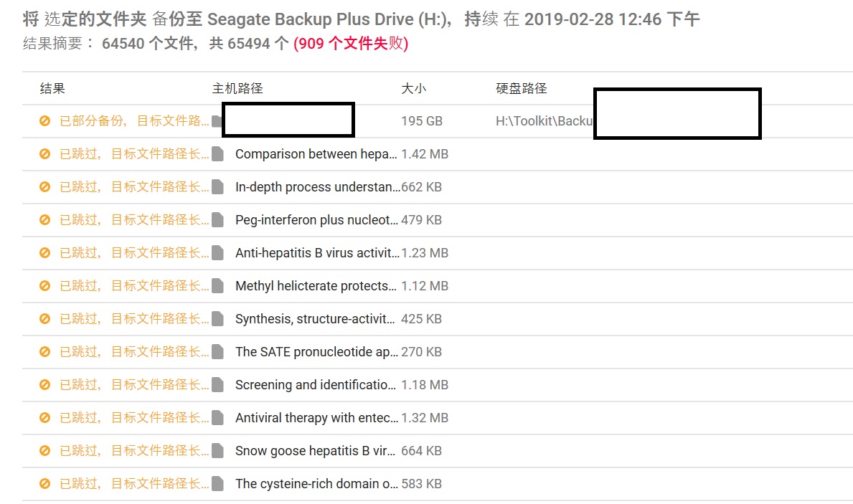The image size is (853, 504).
Task: Click the file icon beside Snow goose hepatitis B vir...
Action: [217, 451]
